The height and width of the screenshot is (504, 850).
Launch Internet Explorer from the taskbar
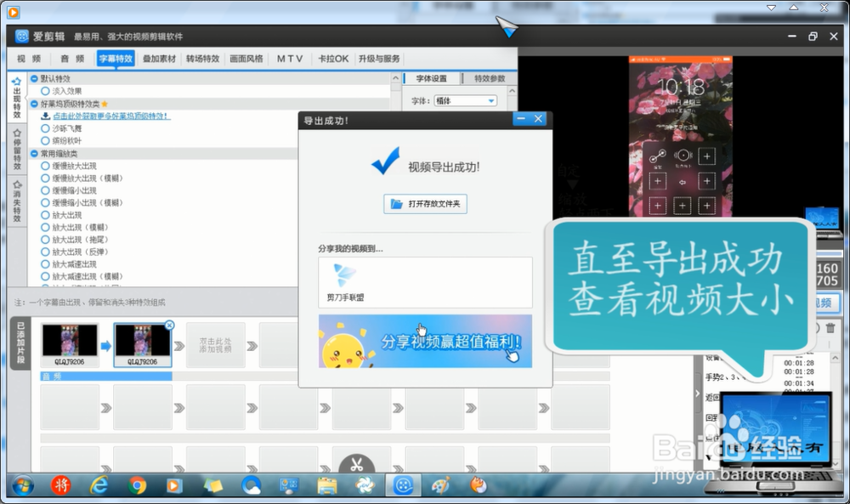click(99, 485)
